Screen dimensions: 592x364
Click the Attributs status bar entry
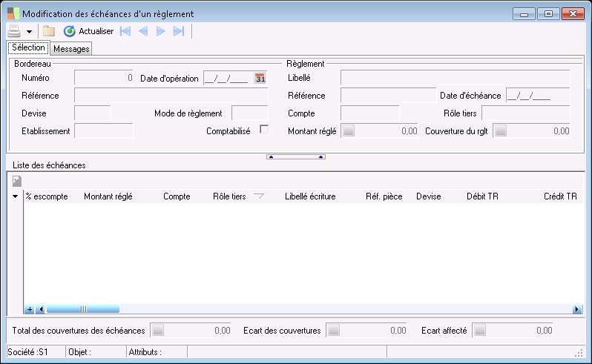157,352
